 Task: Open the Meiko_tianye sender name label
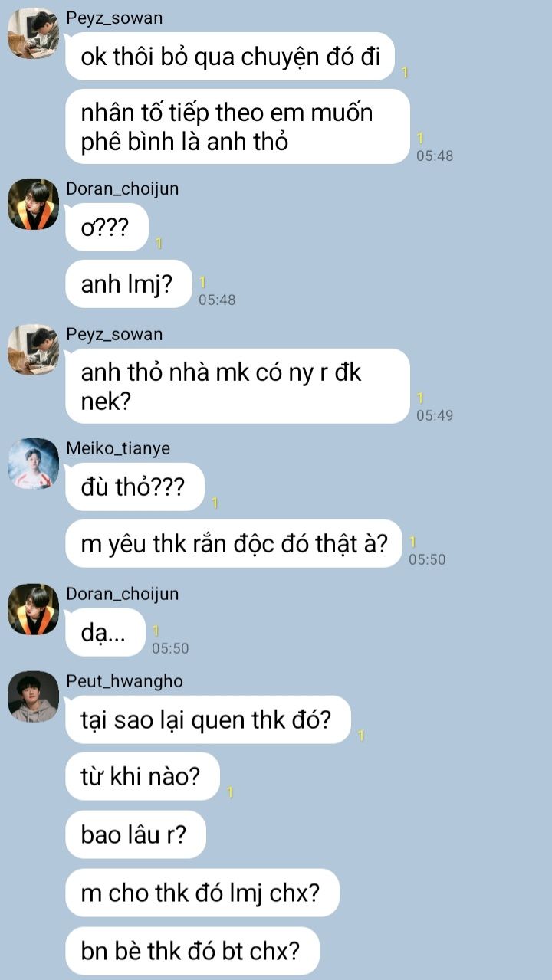pos(118,448)
